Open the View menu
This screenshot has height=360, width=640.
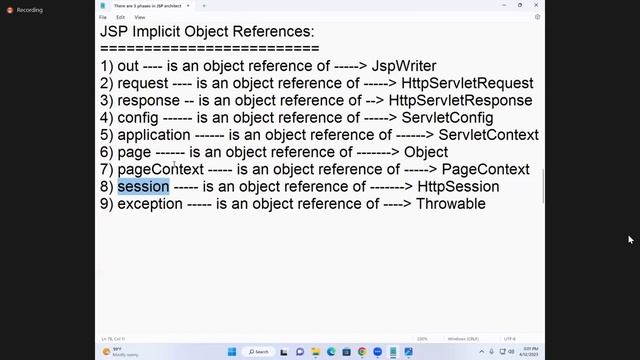click(140, 17)
